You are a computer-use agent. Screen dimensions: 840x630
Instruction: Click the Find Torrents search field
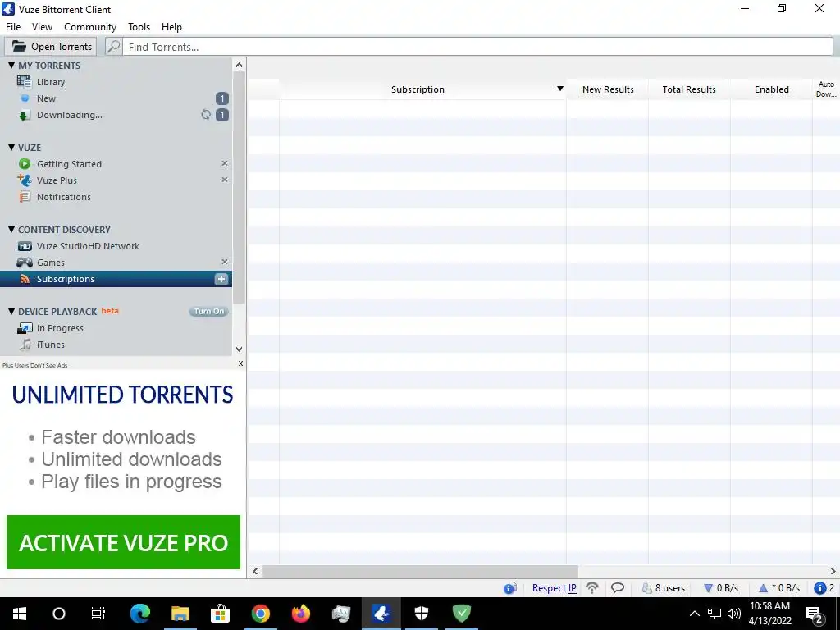point(478,47)
